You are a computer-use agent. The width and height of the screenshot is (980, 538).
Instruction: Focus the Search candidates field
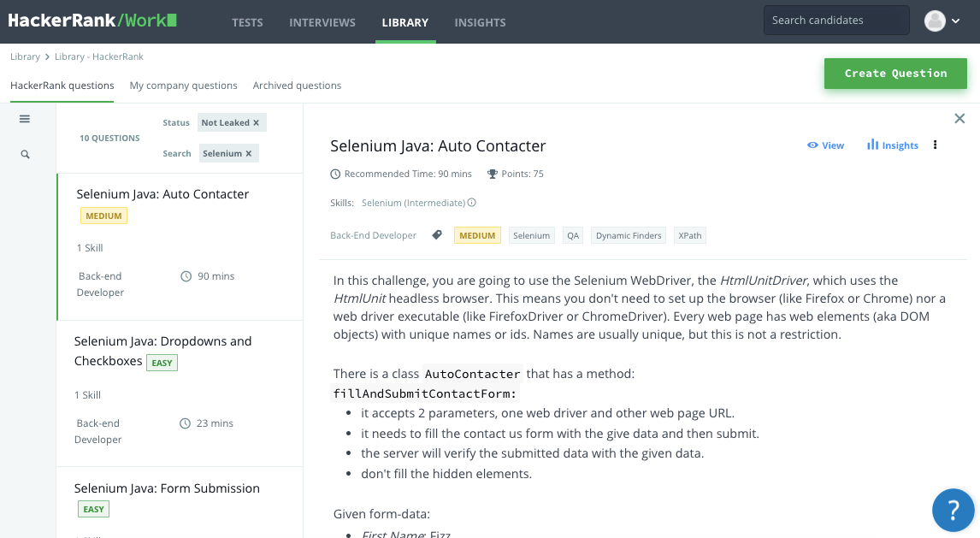coord(836,21)
